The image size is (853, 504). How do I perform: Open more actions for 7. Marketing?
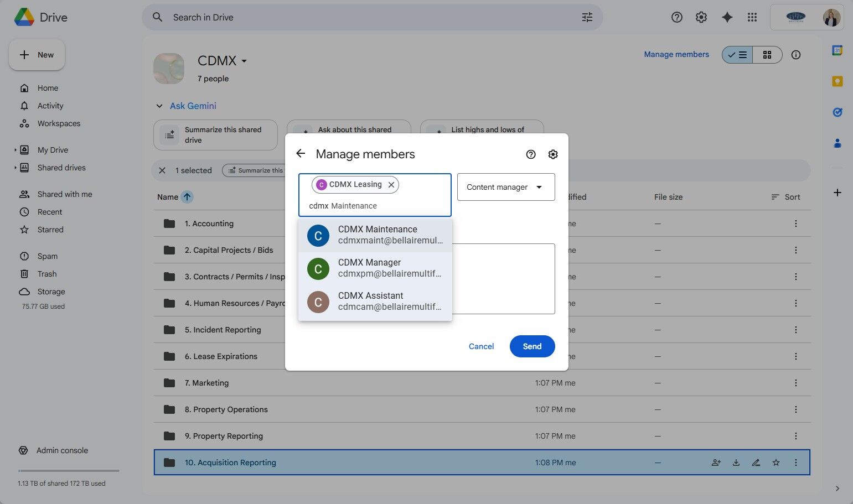pos(796,383)
